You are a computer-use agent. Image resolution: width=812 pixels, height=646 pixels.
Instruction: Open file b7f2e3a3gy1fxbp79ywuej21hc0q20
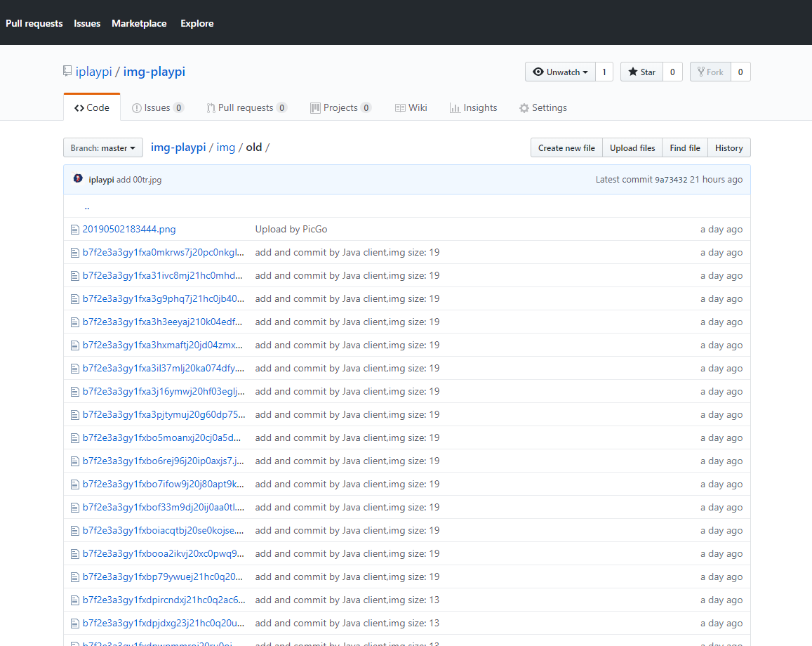pos(163,576)
